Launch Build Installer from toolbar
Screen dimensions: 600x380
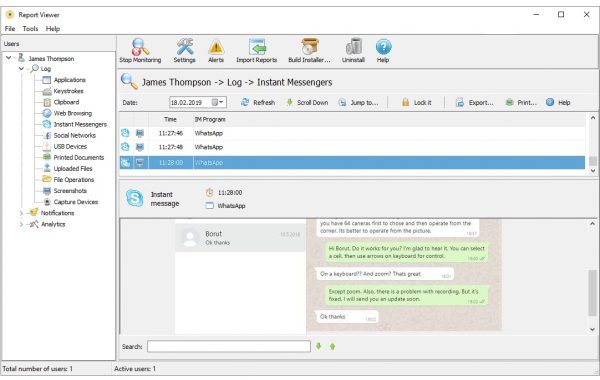[309, 51]
